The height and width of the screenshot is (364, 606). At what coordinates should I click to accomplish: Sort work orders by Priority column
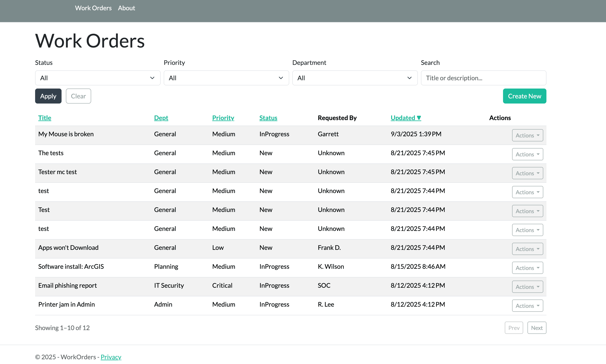[x=223, y=118]
